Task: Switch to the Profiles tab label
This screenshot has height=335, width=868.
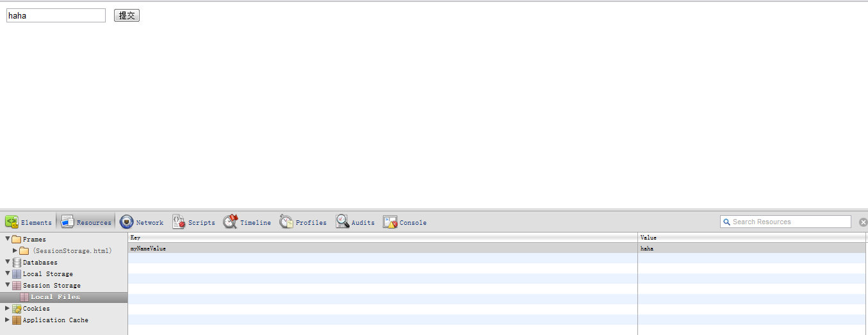Action: click(x=311, y=223)
